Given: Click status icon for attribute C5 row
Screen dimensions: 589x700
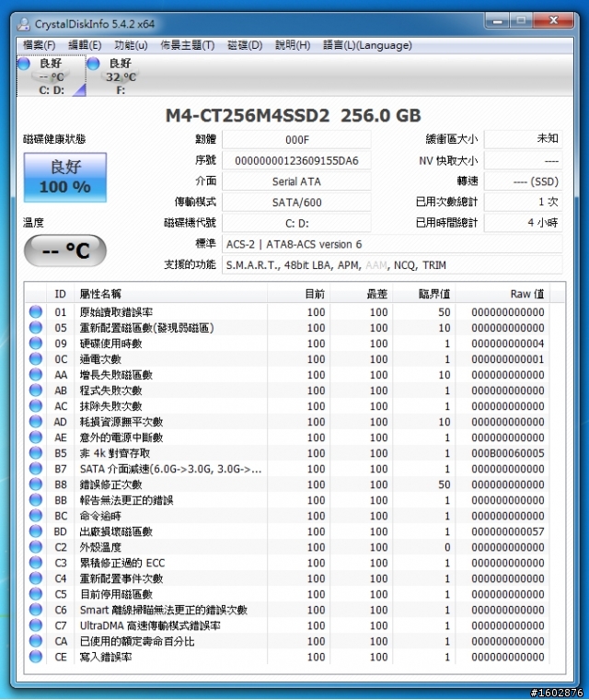Looking at the screenshot, I should pos(36,594).
